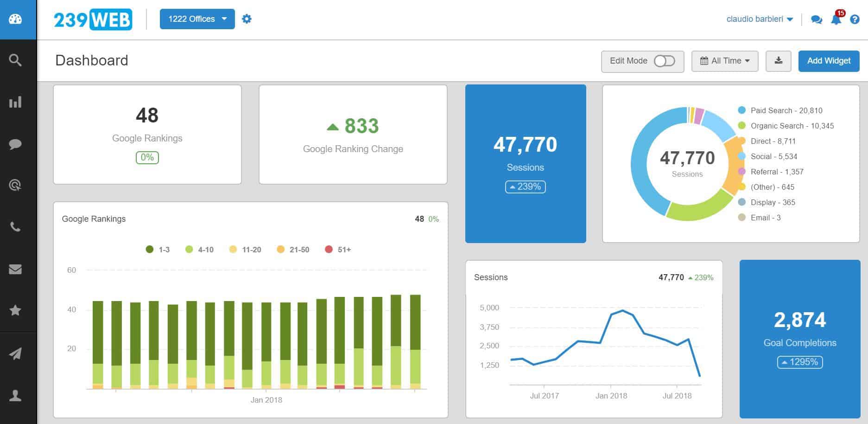
Task: Open the All Time date range dropdown
Action: pyautogui.click(x=725, y=61)
